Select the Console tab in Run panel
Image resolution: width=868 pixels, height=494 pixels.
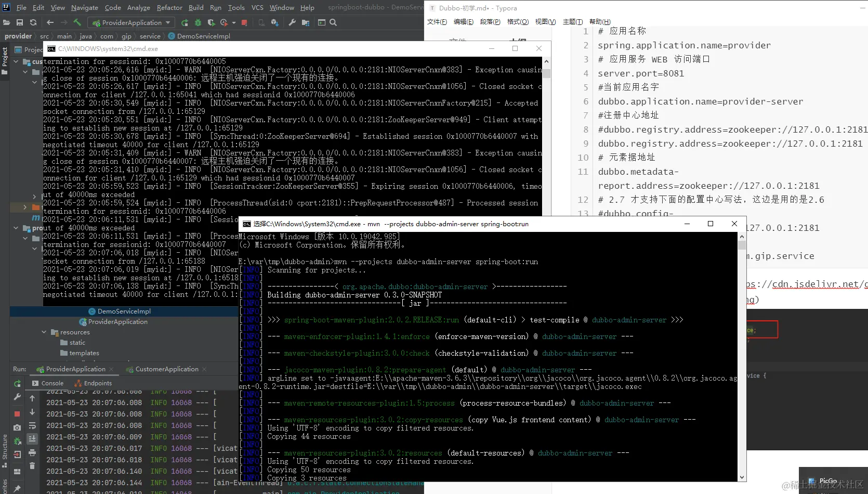click(48, 383)
